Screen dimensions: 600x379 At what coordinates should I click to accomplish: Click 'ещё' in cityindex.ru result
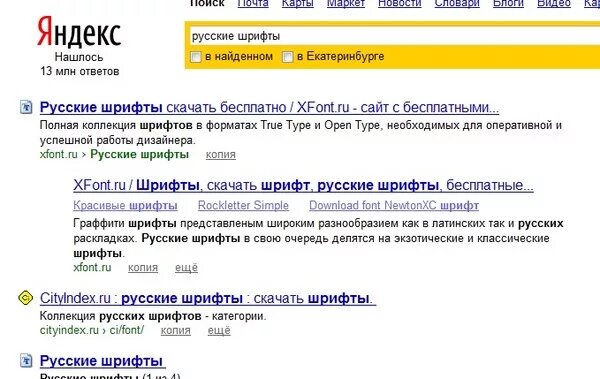(x=219, y=330)
